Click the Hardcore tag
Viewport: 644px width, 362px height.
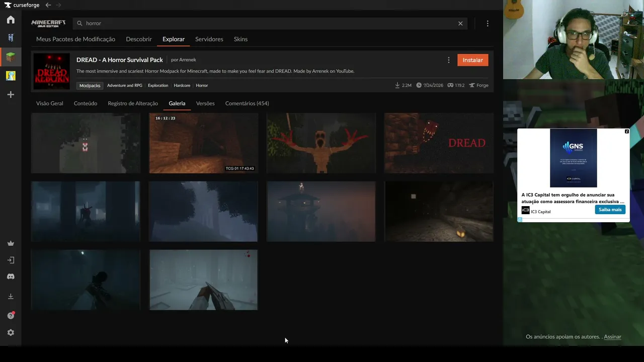click(182, 85)
